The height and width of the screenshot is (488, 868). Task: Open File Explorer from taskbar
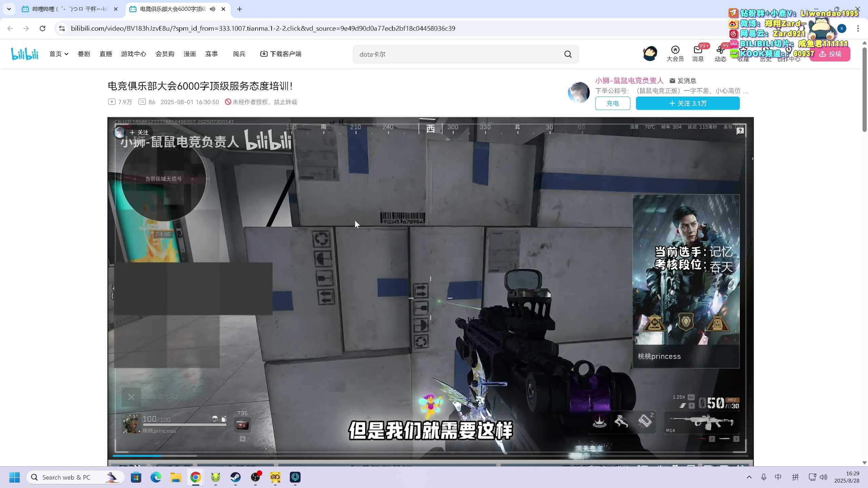tap(176, 477)
